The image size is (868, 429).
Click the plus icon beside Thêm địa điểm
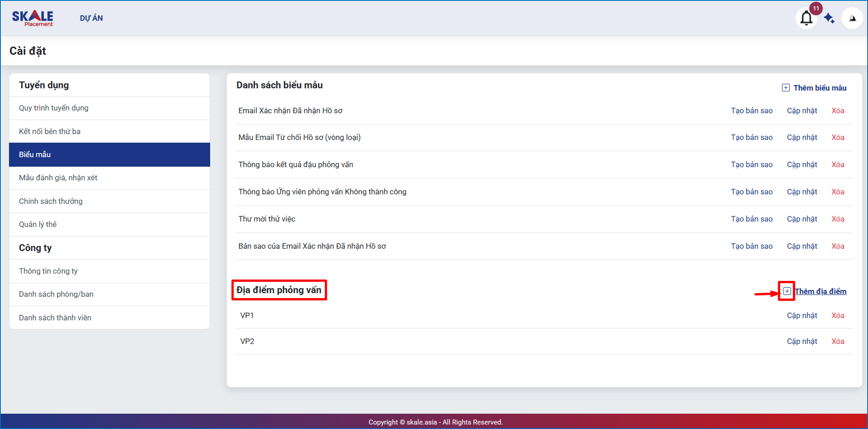(x=787, y=291)
